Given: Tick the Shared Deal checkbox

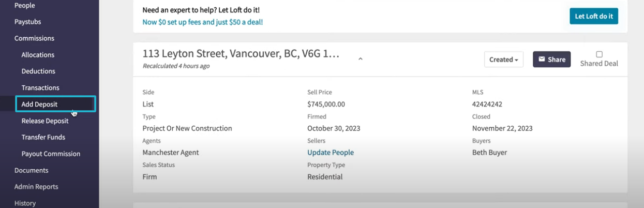Looking at the screenshot, I should [599, 54].
